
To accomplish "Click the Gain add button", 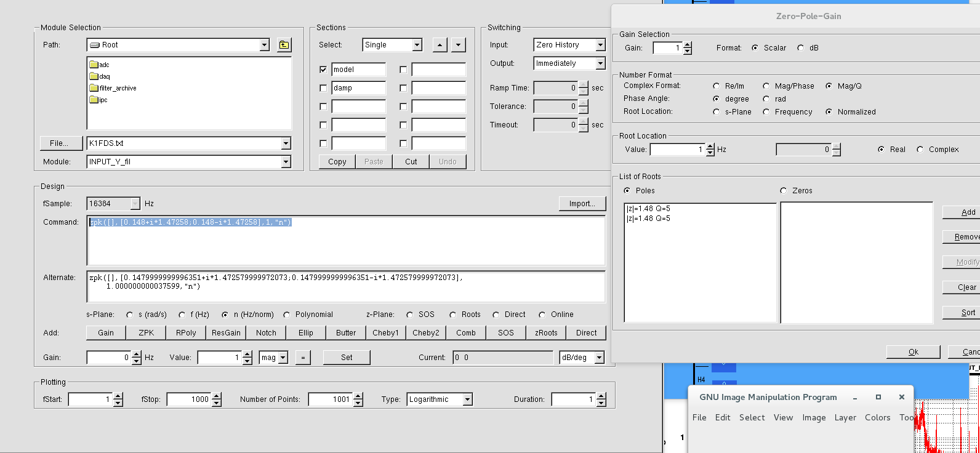I will [x=106, y=333].
